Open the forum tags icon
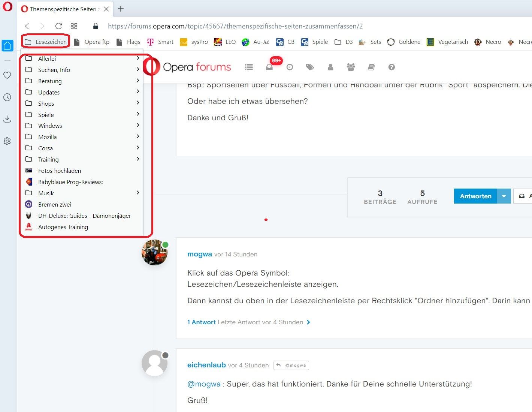 (x=310, y=67)
